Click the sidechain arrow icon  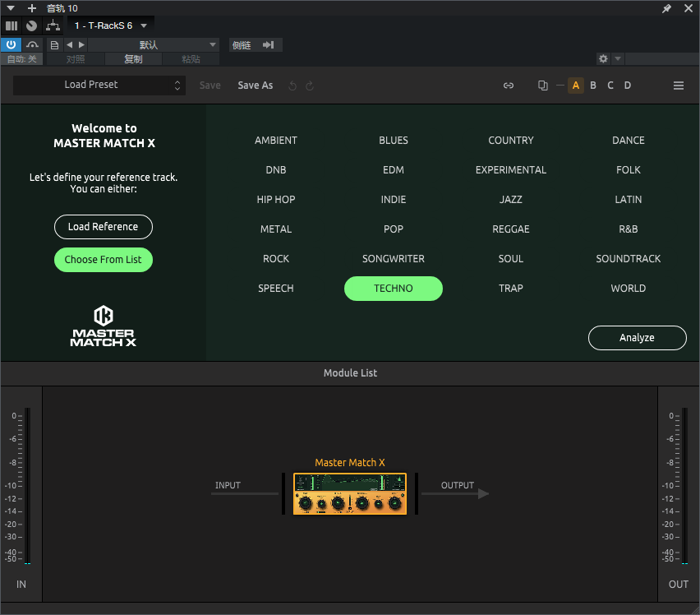click(268, 45)
